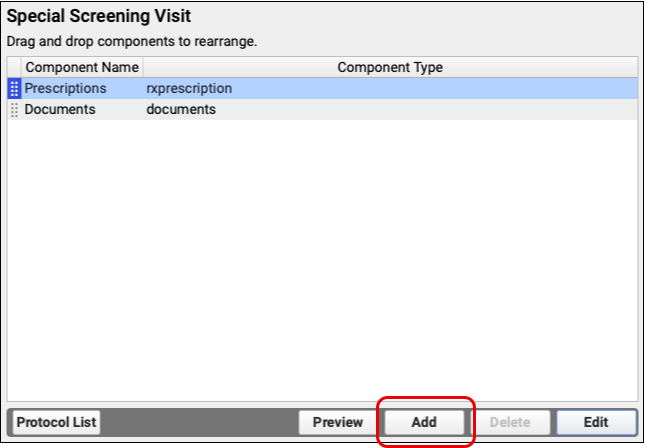Select the Prescriptions component name cell
Screen dimensions: 645x448
click(x=65, y=89)
